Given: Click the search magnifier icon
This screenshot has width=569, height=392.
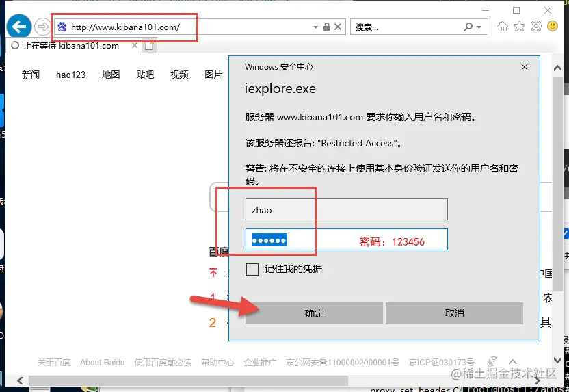Looking at the screenshot, I should click(468, 27).
